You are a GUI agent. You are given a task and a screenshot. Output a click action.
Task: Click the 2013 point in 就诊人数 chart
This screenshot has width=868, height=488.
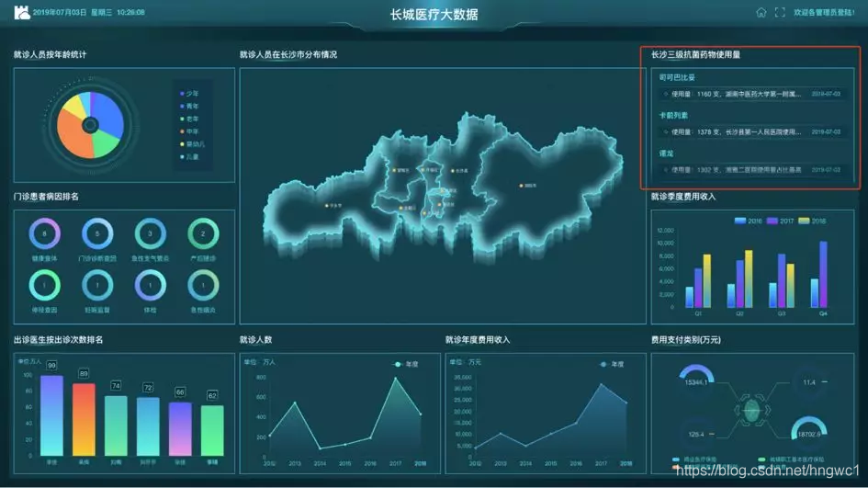[x=295, y=403]
